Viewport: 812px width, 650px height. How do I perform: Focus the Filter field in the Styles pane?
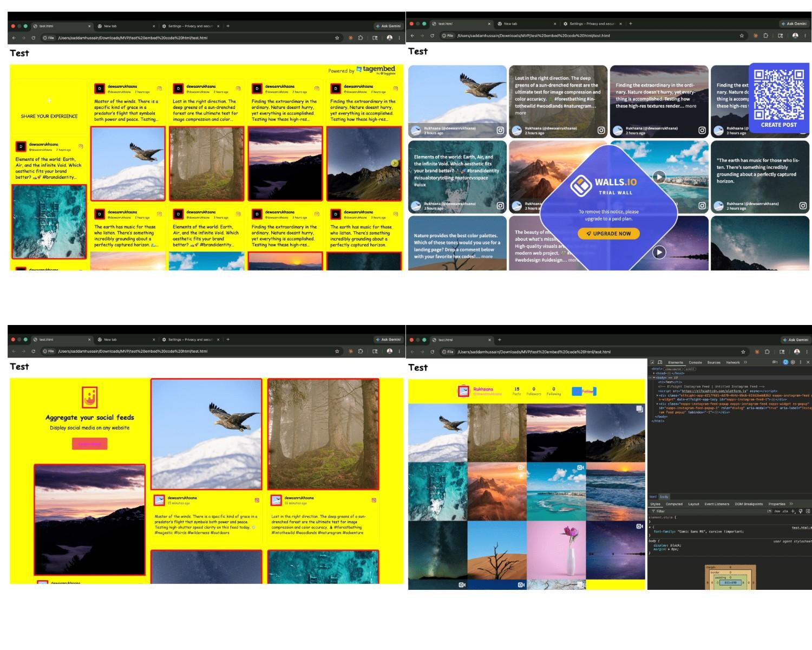click(x=708, y=511)
